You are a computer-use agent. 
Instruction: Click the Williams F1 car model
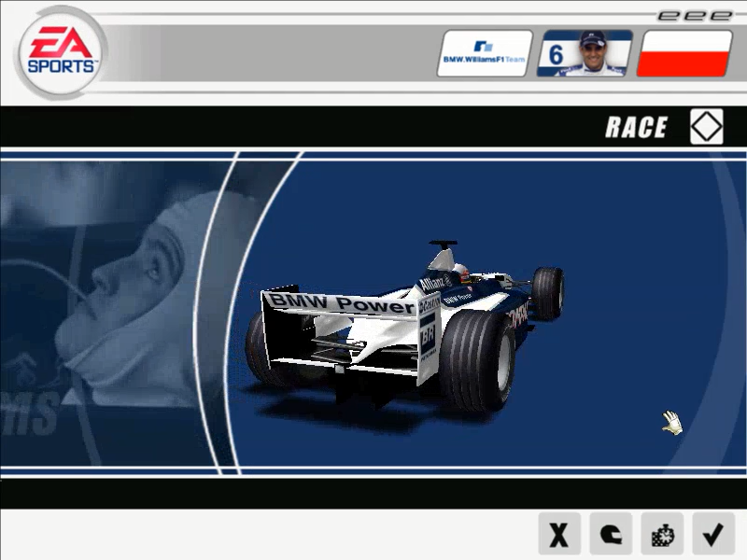(405, 328)
